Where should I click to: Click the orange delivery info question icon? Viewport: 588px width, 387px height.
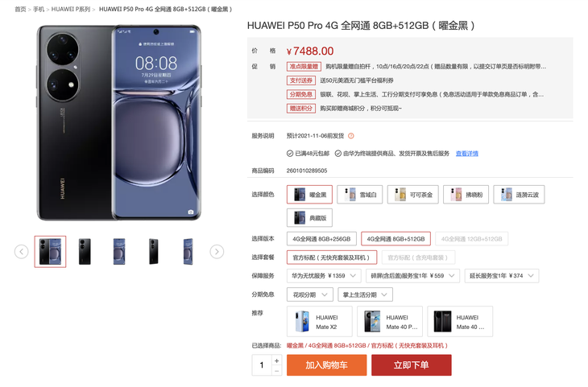tap(351, 136)
